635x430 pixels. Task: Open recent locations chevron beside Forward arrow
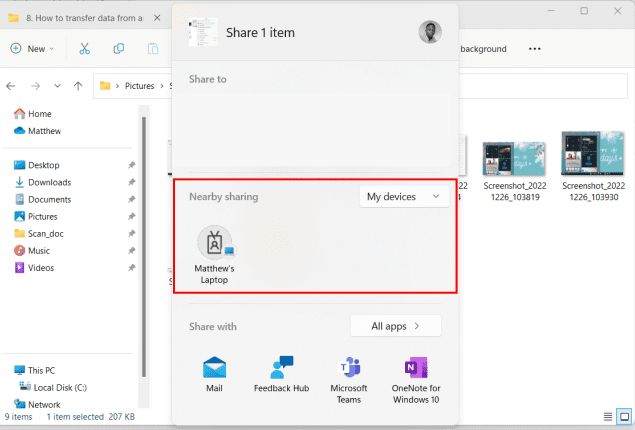(56, 86)
